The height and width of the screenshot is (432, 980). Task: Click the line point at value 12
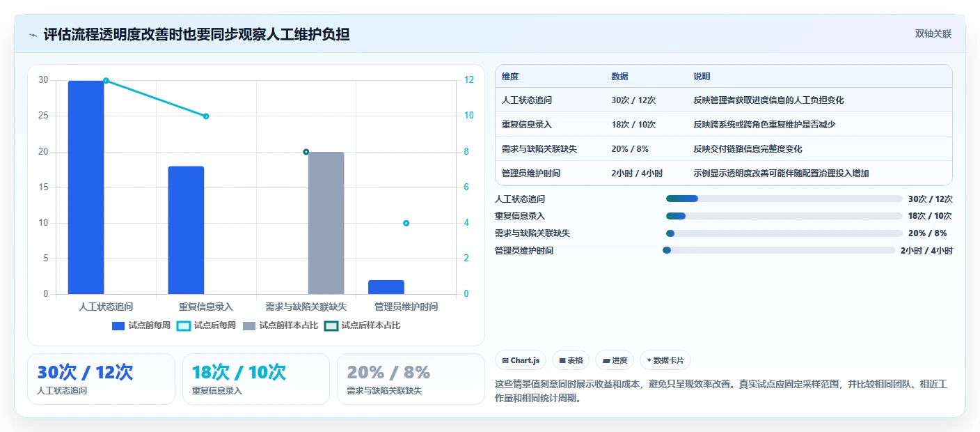click(x=106, y=81)
